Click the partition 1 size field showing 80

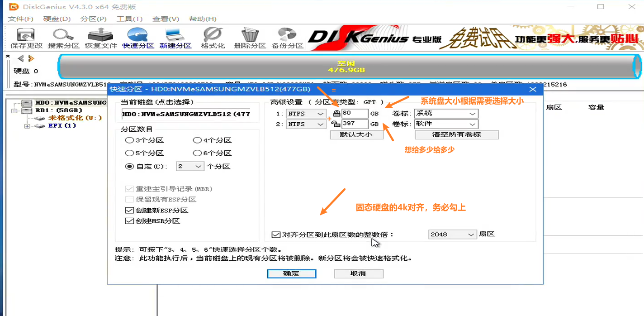pyautogui.click(x=355, y=114)
